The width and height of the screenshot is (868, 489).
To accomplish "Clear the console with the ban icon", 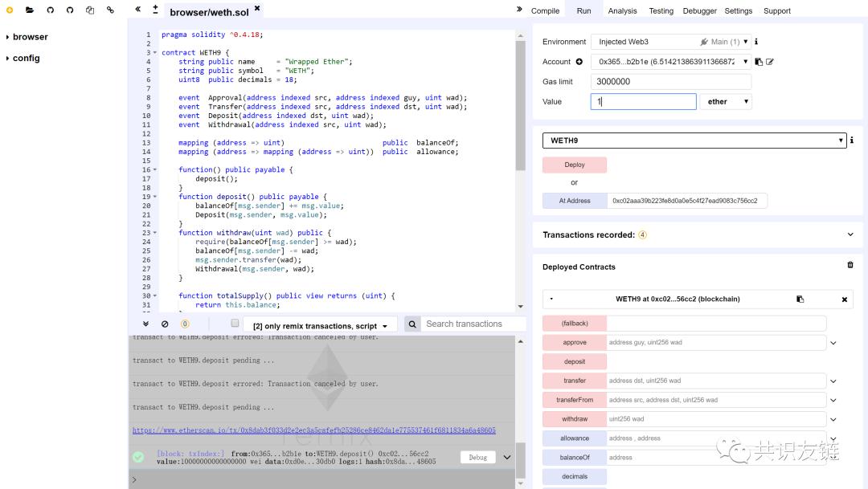I will click(x=165, y=324).
